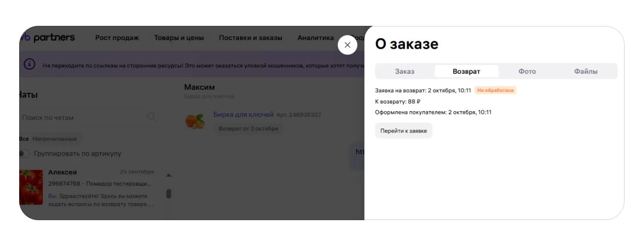Open the Поставки и заказы menu
Image resolution: width=644 pixels, height=246 pixels.
(x=251, y=38)
